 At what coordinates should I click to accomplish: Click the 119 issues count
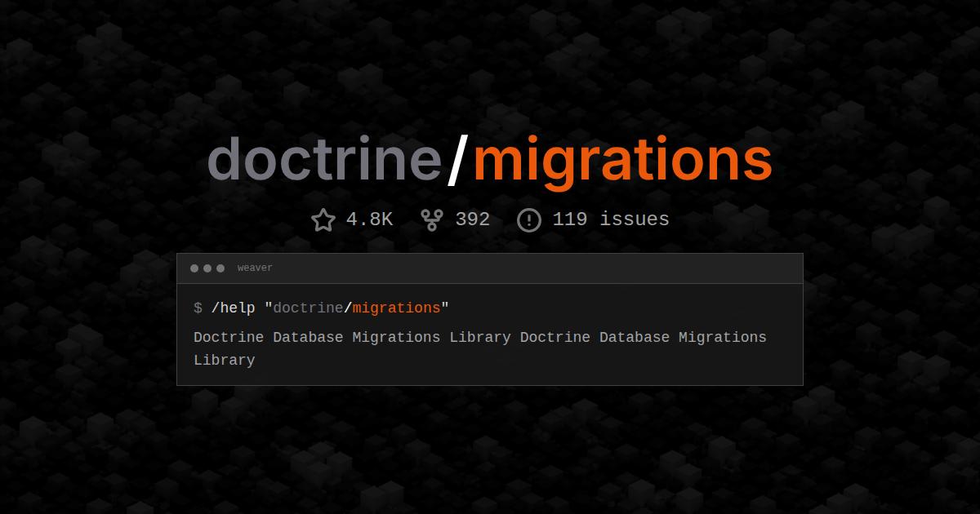[x=610, y=219]
